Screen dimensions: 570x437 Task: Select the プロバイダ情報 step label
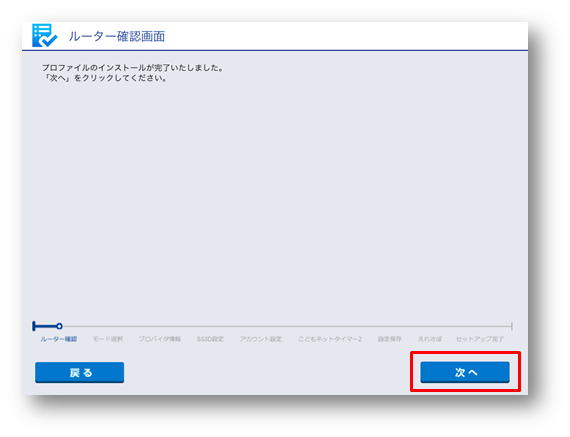(160, 339)
